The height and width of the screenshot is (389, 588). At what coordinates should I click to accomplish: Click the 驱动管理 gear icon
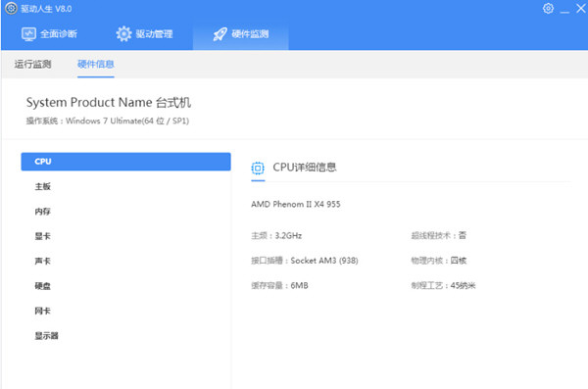123,34
